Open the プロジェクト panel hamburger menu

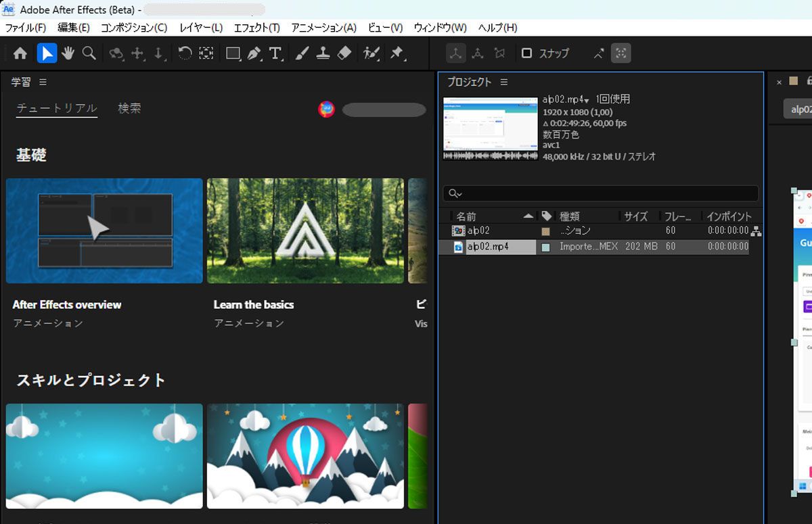(503, 82)
